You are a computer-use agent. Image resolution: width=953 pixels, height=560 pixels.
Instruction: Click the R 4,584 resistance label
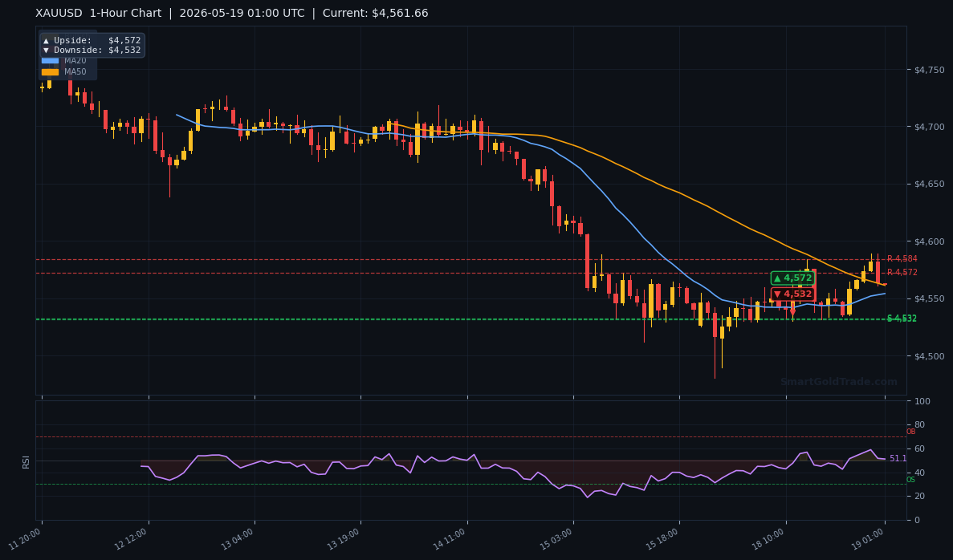pos(902,259)
